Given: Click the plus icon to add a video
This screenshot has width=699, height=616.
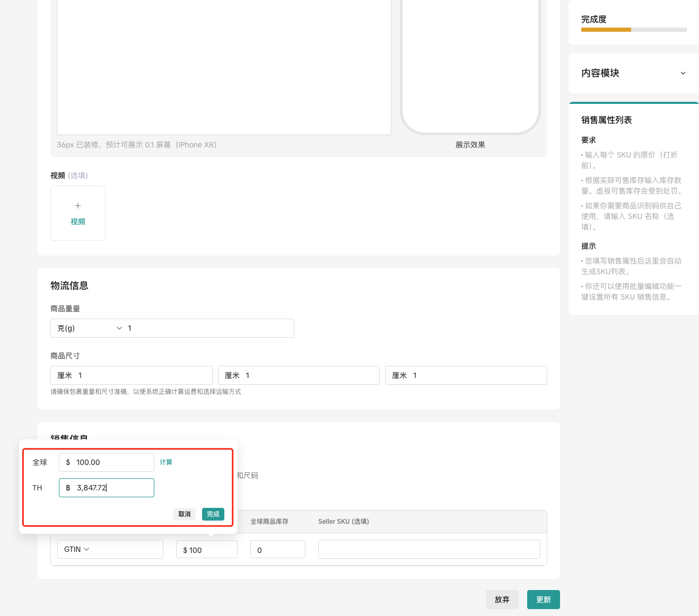Looking at the screenshot, I should pyautogui.click(x=78, y=206).
